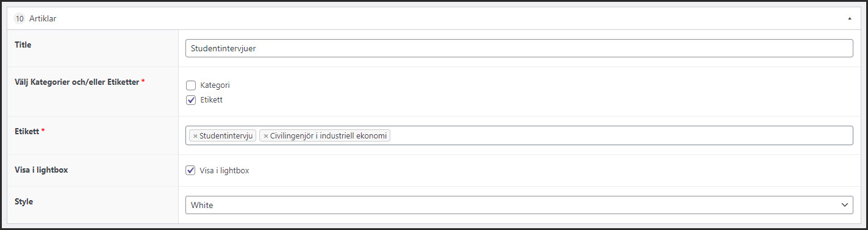The width and height of the screenshot is (868, 230).
Task: Check the Kategori checkbox
Action: [191, 85]
